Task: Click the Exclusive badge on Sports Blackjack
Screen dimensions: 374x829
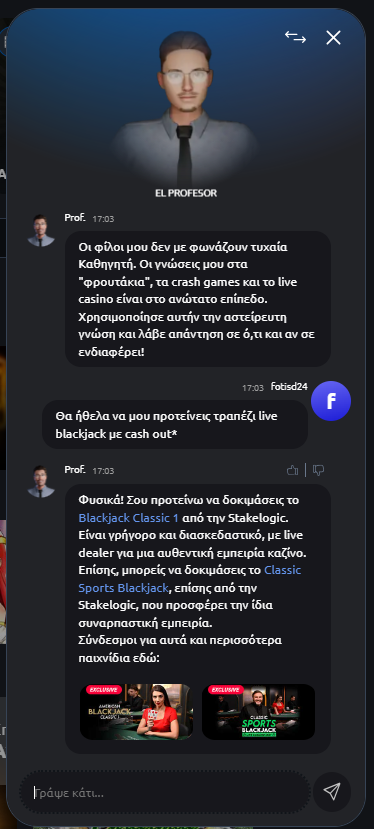Action: tap(226, 690)
